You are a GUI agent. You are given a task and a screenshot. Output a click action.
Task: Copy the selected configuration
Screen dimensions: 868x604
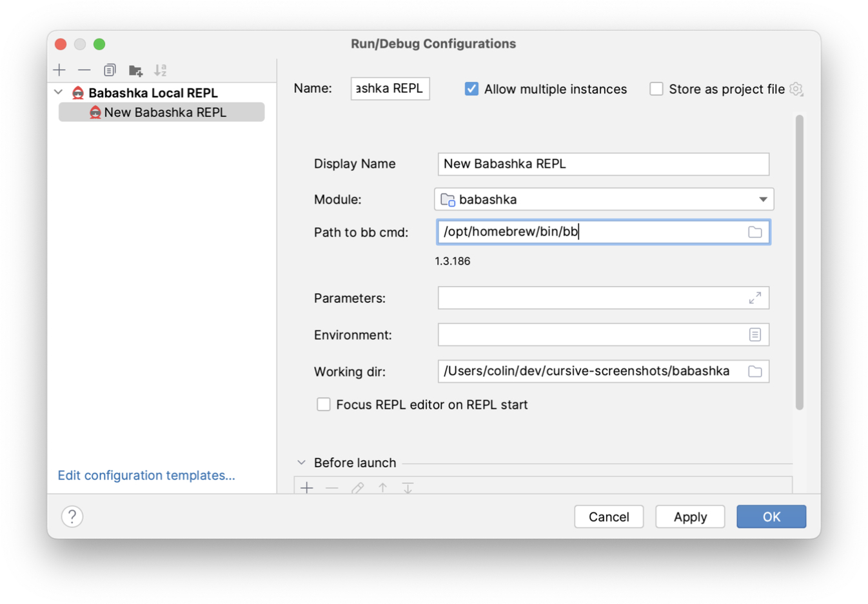pos(110,70)
